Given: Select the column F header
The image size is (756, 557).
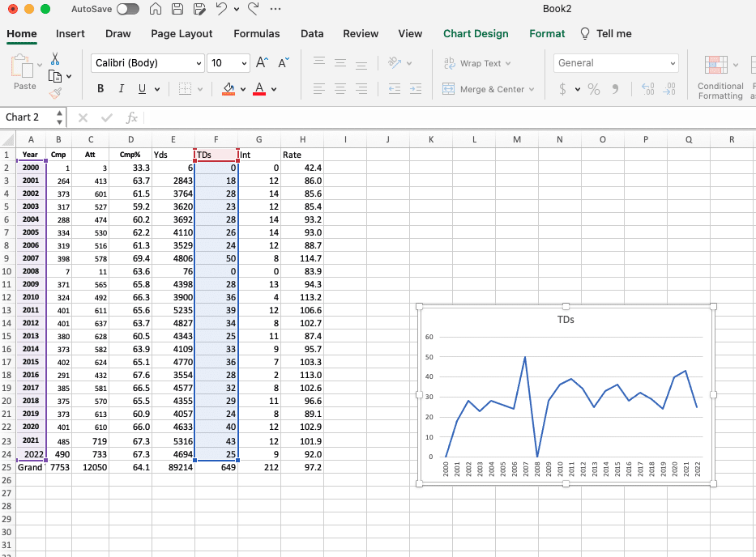Looking at the screenshot, I should coord(216,140).
